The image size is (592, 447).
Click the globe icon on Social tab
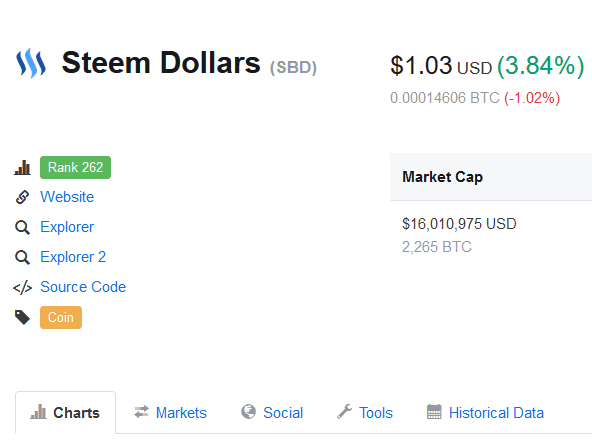pos(248,412)
